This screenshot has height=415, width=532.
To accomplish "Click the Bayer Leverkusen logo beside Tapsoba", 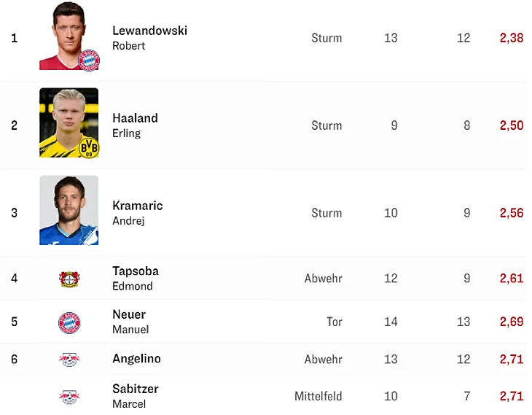I will point(69,279).
